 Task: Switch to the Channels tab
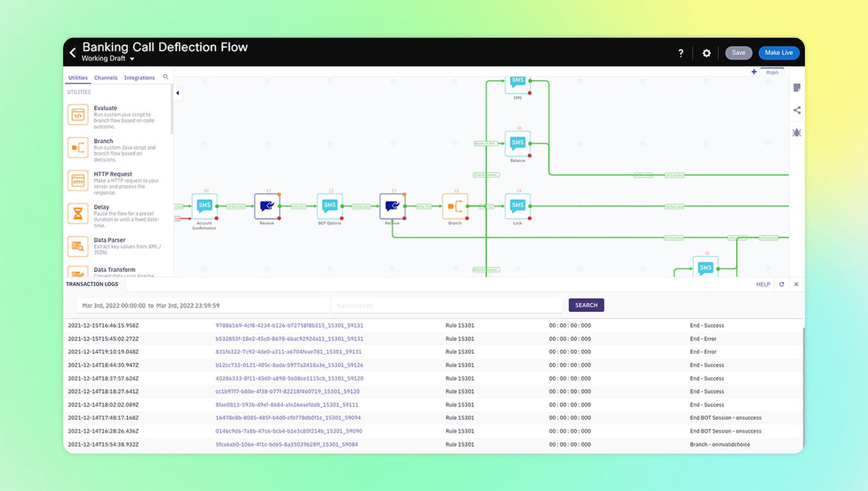(106, 78)
